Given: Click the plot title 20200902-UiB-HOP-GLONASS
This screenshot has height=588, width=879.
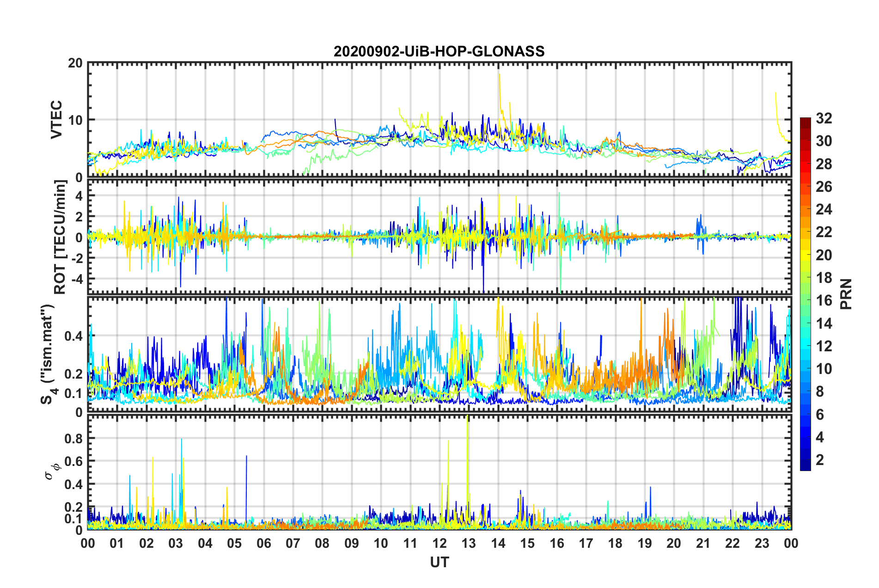Looking at the screenshot, I should [x=439, y=51].
